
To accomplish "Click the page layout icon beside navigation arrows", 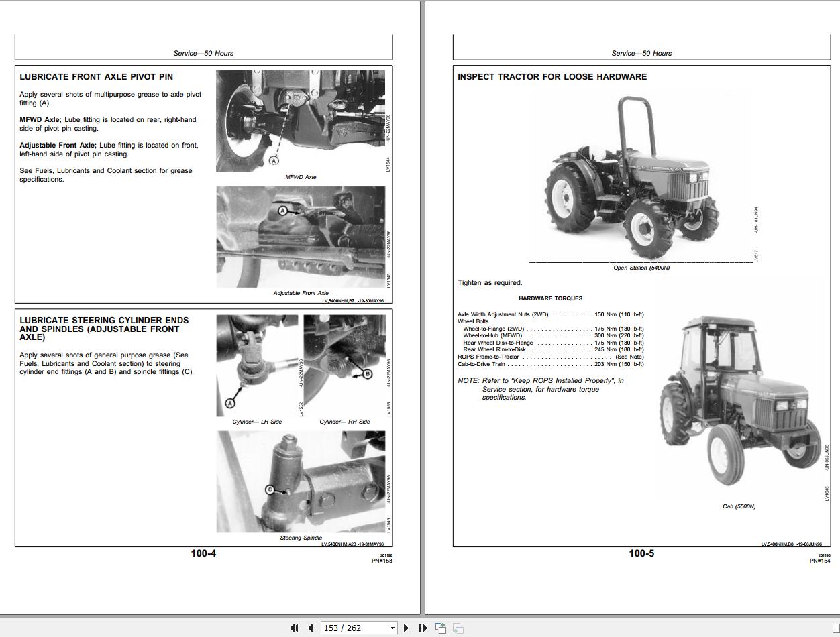I will [x=440, y=628].
